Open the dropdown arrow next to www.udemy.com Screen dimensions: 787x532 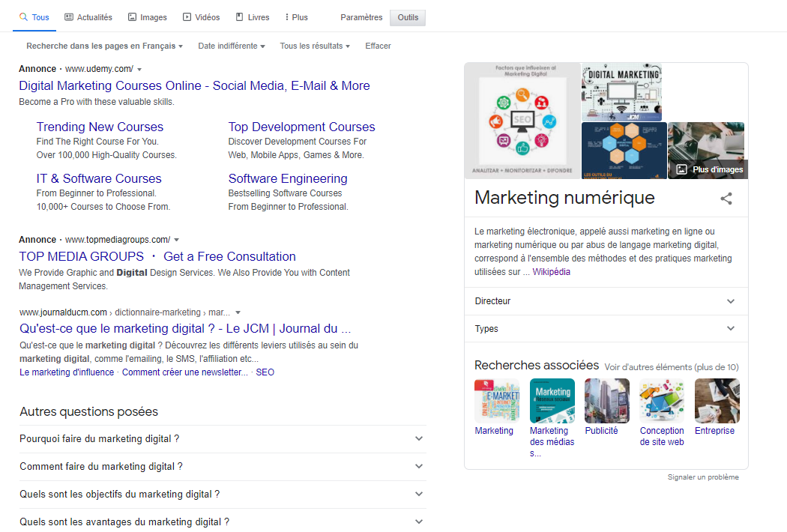139,69
